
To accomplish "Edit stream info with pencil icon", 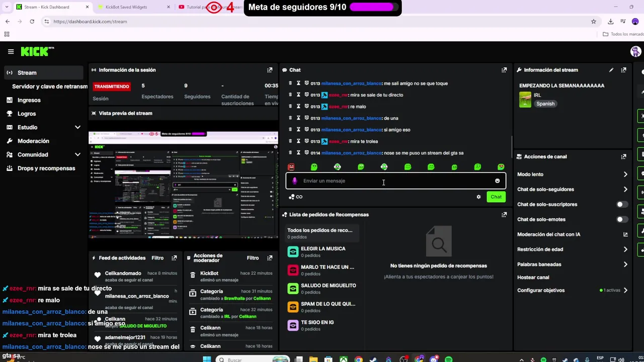I will click(611, 70).
